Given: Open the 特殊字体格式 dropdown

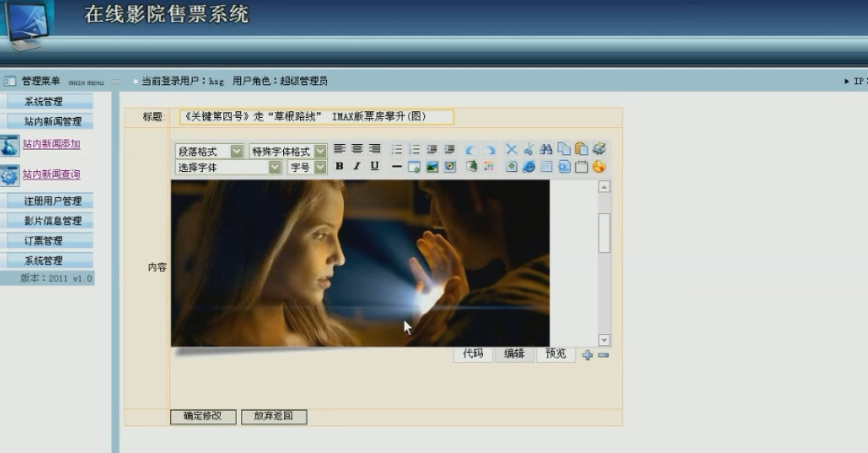Looking at the screenshot, I should tap(288, 151).
